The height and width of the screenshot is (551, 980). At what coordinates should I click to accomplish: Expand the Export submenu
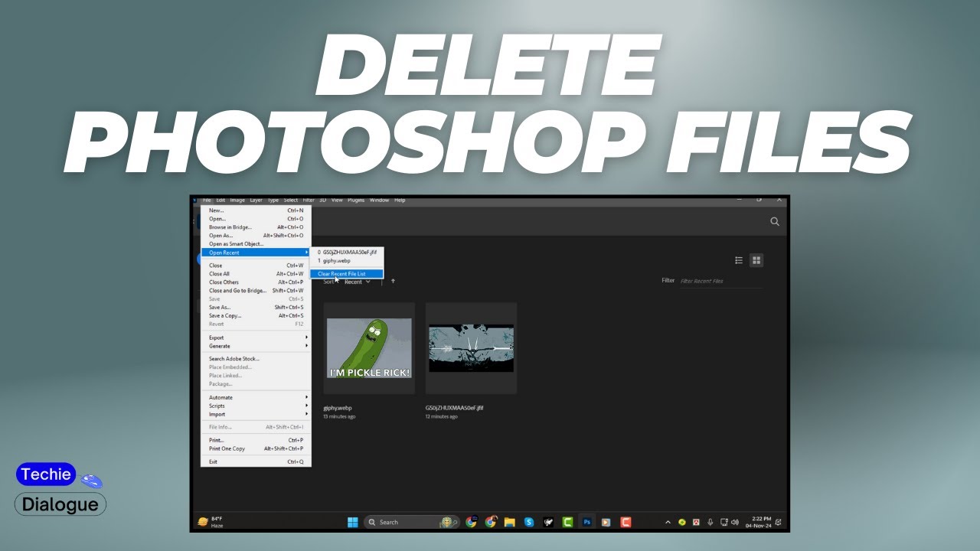256,337
